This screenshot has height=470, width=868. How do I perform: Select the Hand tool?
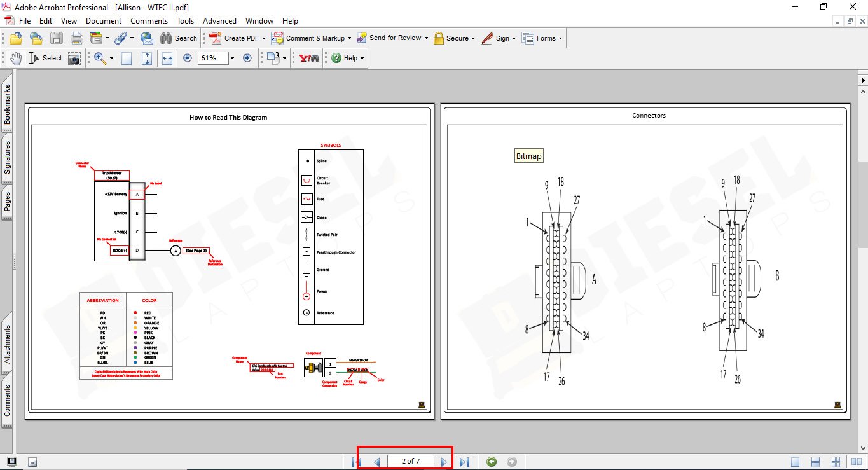point(16,58)
